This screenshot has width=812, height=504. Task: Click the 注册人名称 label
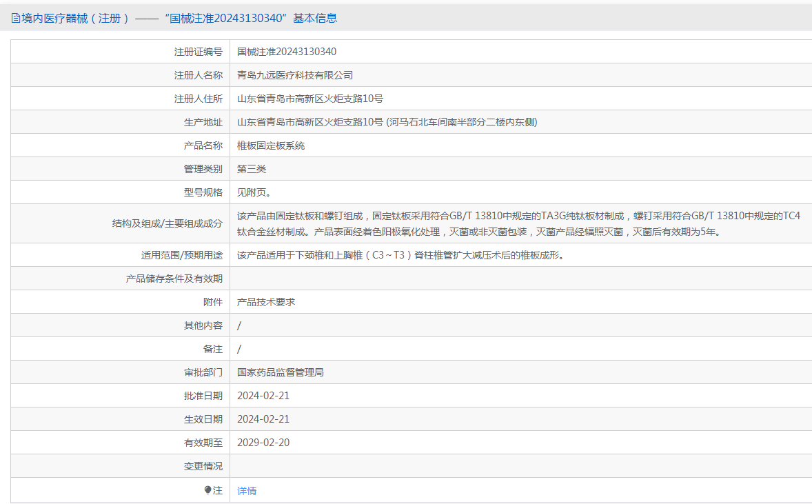198,75
